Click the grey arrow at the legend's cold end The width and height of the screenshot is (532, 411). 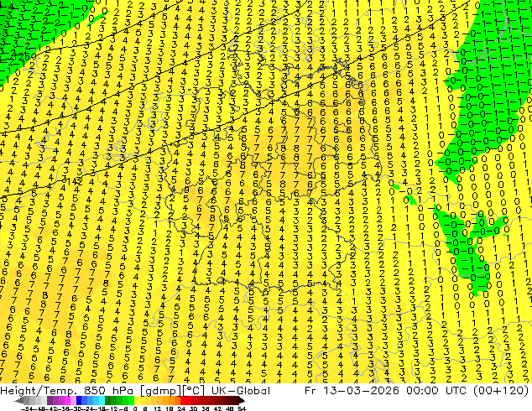(18, 401)
